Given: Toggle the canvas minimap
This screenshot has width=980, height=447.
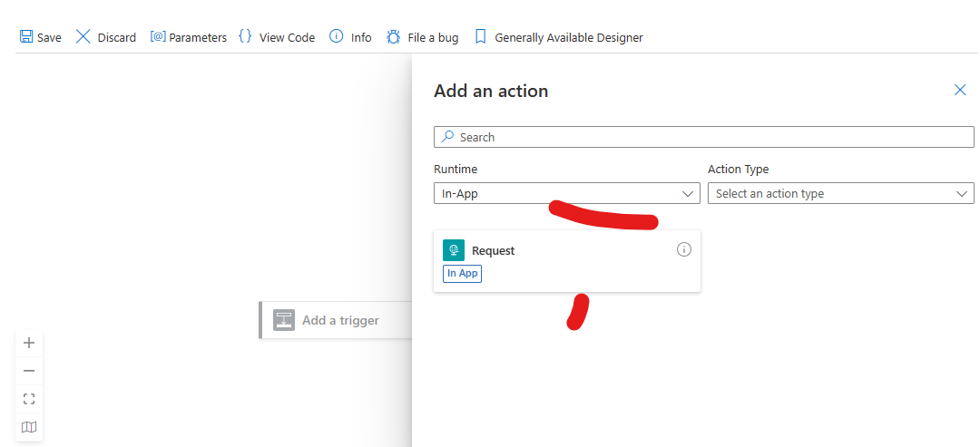Looking at the screenshot, I should click(29, 428).
